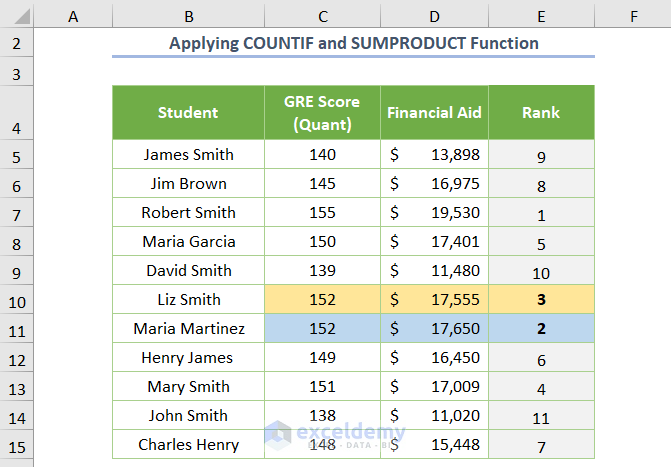Select Robert Smith's GRE score 155
This screenshot has height=467, width=671.
coord(322,212)
